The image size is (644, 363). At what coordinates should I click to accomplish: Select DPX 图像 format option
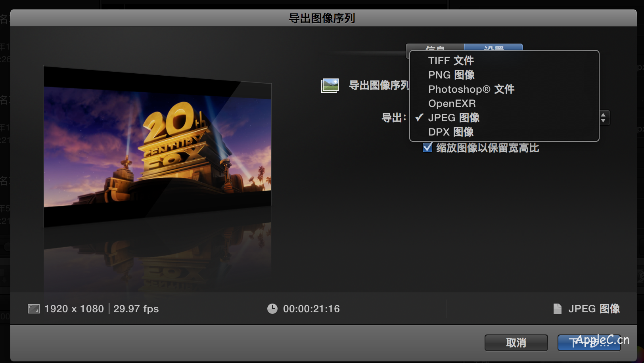[504, 132]
